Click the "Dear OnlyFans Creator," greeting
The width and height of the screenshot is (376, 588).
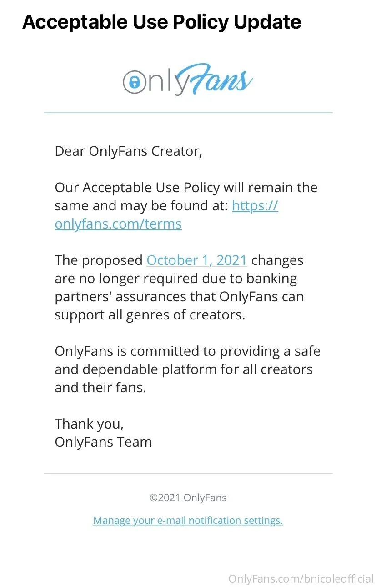[x=128, y=151]
